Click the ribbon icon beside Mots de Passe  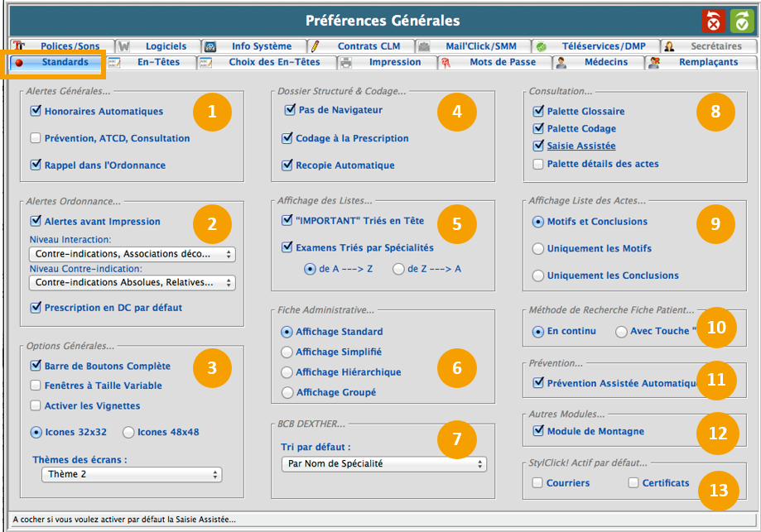coord(446,63)
